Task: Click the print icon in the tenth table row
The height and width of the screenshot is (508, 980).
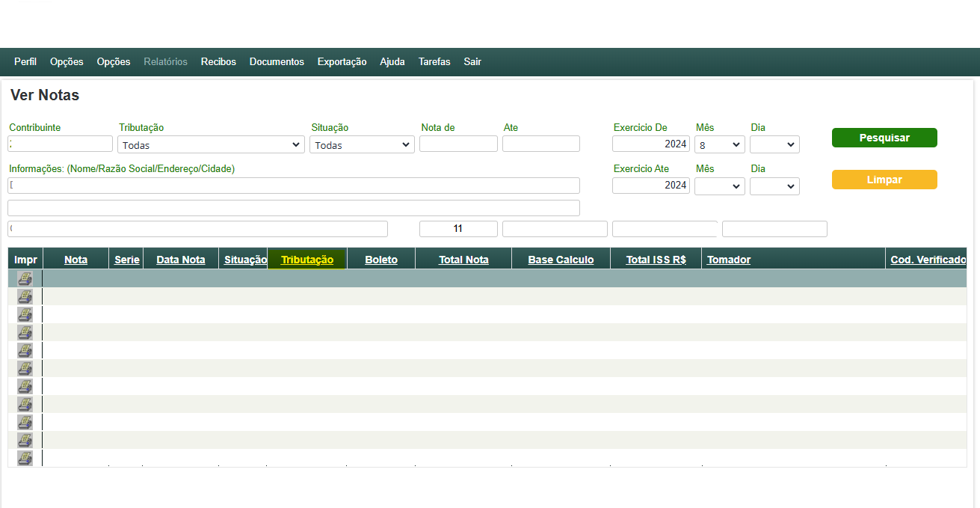Action: click(25, 440)
